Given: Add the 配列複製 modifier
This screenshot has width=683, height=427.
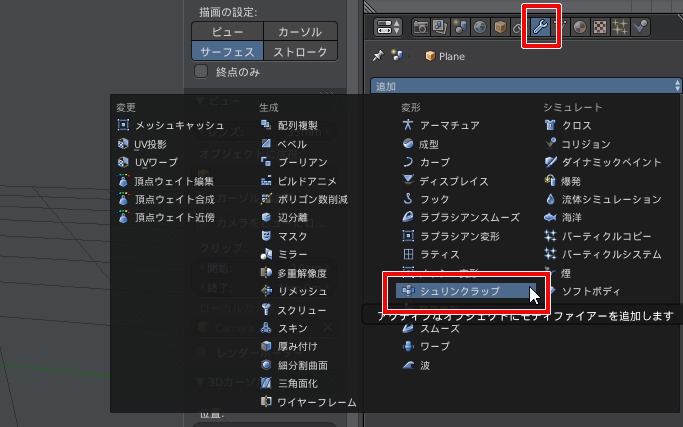Looking at the screenshot, I should [289, 125].
